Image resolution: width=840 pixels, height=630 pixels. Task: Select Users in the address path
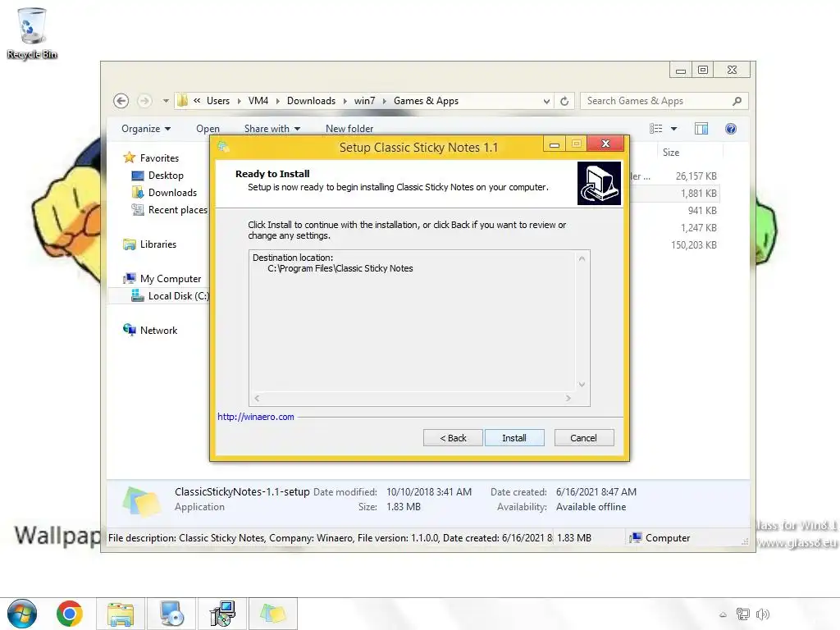[x=218, y=101]
